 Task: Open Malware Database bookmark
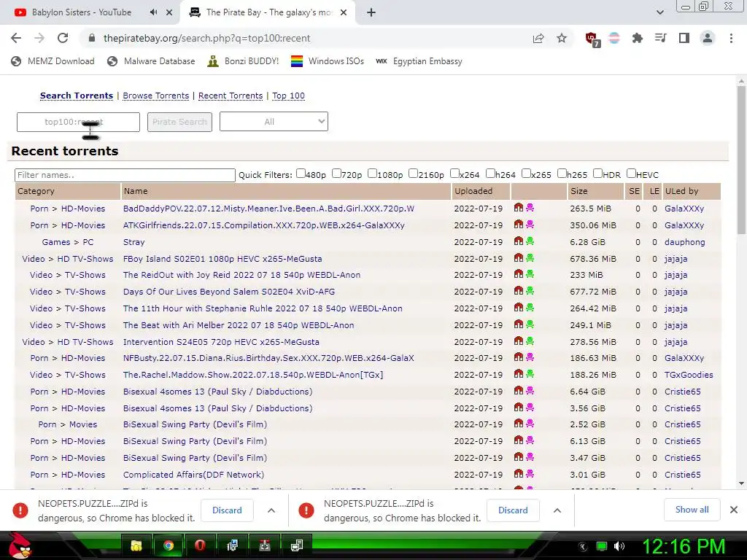click(x=152, y=61)
